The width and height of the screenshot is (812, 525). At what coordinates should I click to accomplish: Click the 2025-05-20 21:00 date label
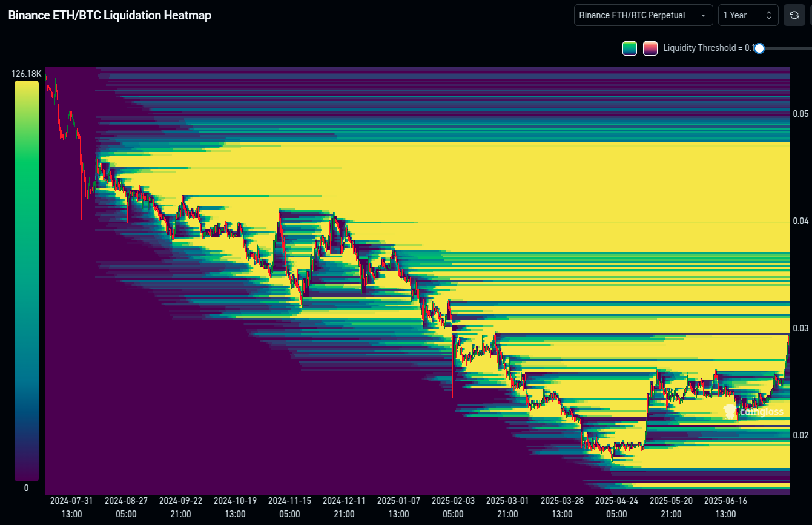tap(671, 507)
